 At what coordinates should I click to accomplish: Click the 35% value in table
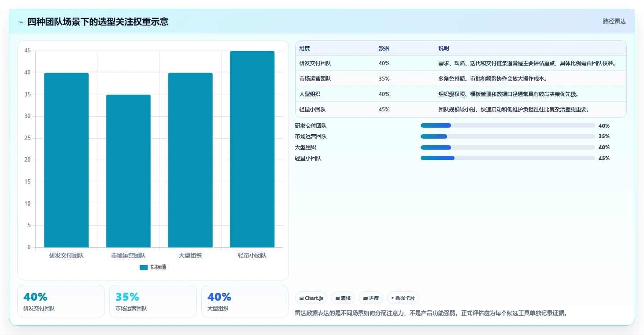click(x=384, y=79)
